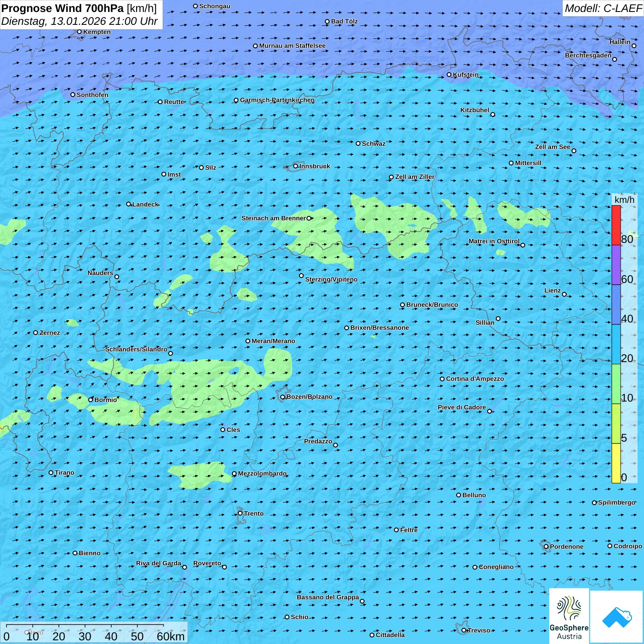644x644 pixels.
Task: Click the 'Modell: C-LAEF' label
Action: pyautogui.click(x=603, y=8)
